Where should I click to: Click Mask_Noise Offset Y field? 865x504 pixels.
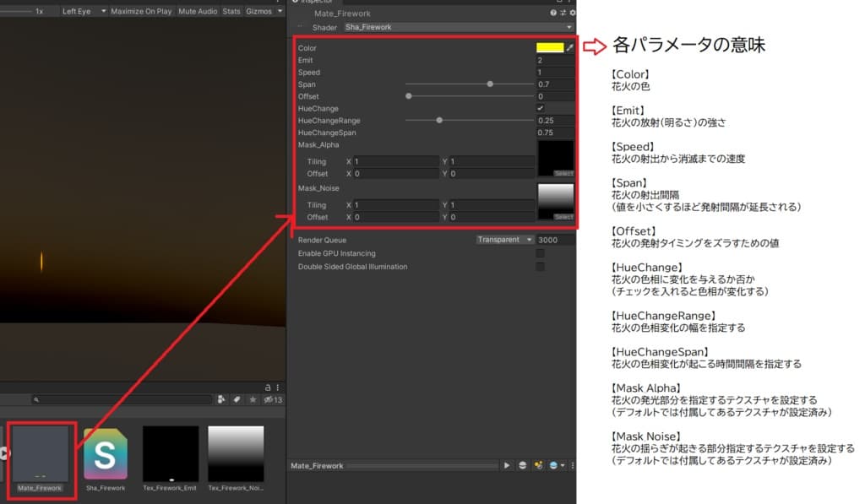coord(492,217)
